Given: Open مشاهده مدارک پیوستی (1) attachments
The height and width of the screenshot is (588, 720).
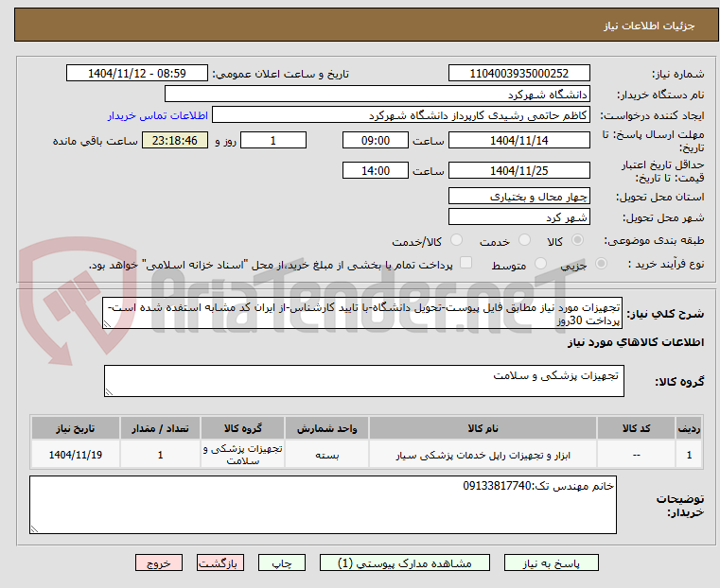Looking at the screenshot, I should click(405, 563).
